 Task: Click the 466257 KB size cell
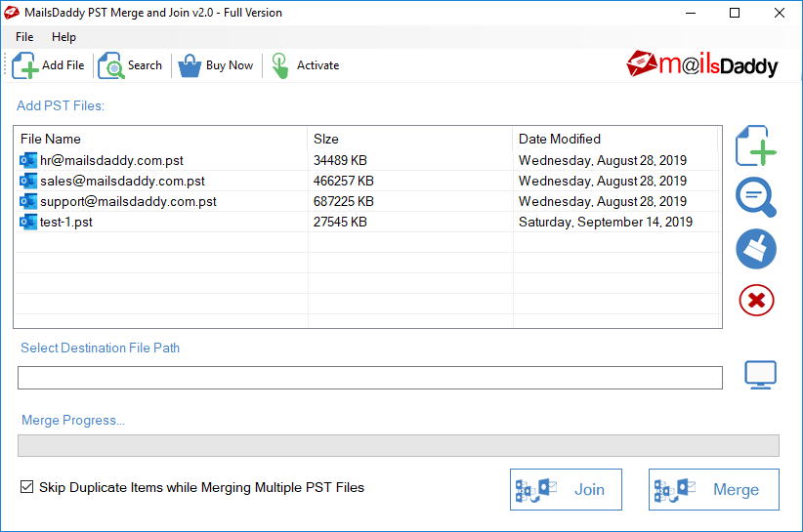344,182
